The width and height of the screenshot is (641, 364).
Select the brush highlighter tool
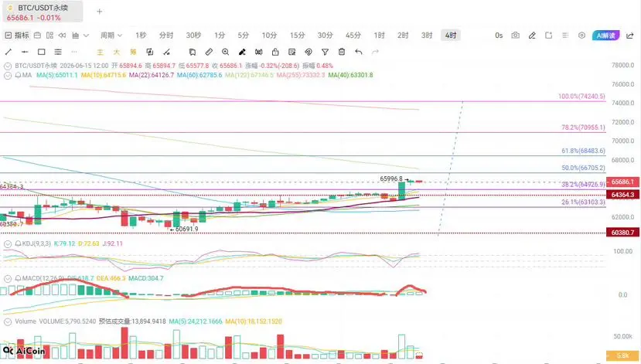pyautogui.click(x=242, y=52)
